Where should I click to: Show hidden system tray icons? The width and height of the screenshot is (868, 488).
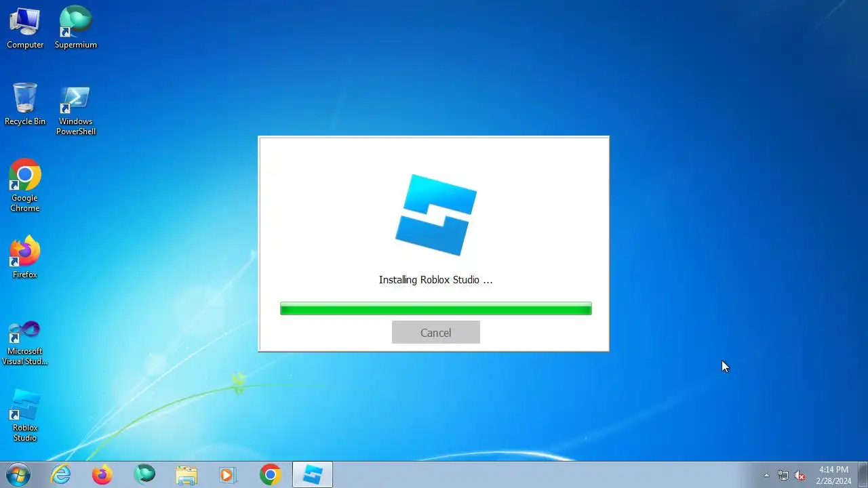[x=766, y=475]
